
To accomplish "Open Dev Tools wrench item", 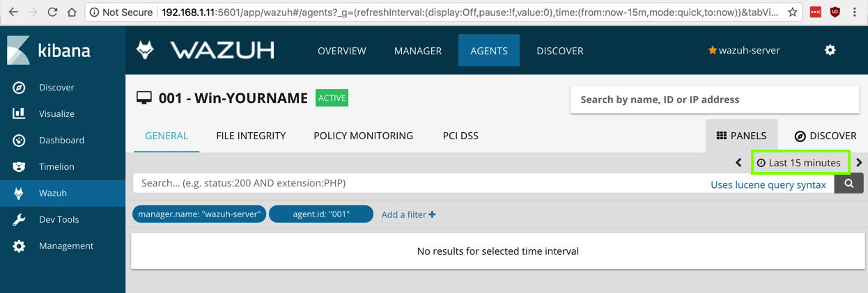I will 59,220.
